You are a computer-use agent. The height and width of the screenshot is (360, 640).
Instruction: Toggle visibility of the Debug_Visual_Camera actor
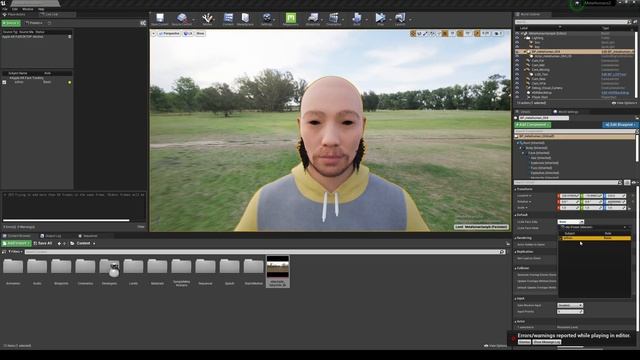coord(517,88)
